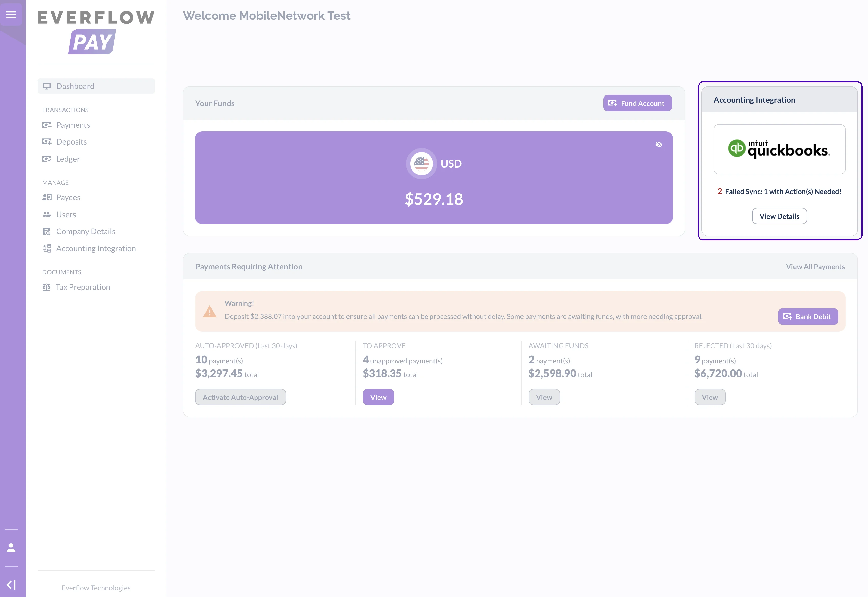The image size is (868, 597).
Task: Click the Fund Account button
Action: click(x=637, y=103)
